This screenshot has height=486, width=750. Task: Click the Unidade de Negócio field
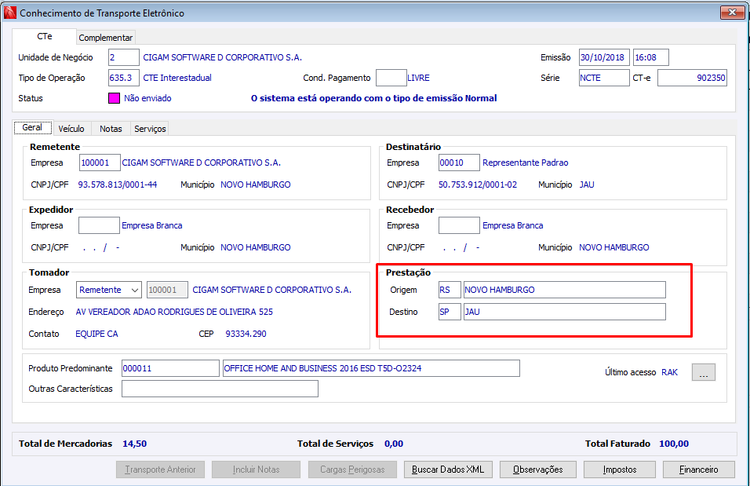(x=123, y=57)
